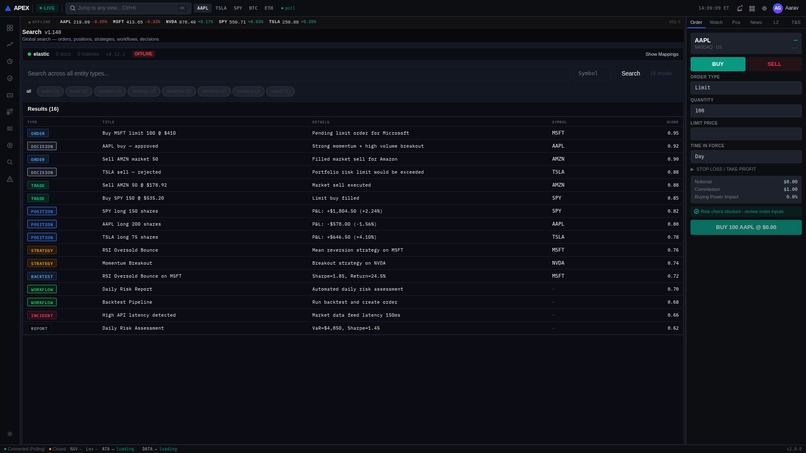Select the SPY symbol tab in top bar
The image size is (806, 453).
(x=237, y=8)
